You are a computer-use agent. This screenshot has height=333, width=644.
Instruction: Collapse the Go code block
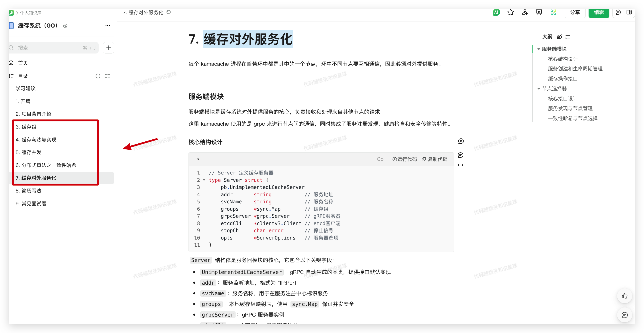(x=198, y=159)
